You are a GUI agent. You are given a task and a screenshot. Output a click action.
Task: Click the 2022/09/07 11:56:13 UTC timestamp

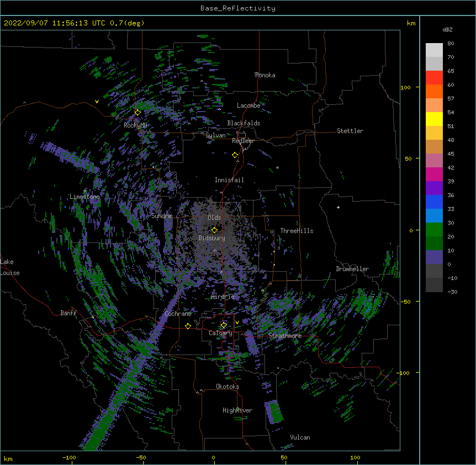coord(55,23)
